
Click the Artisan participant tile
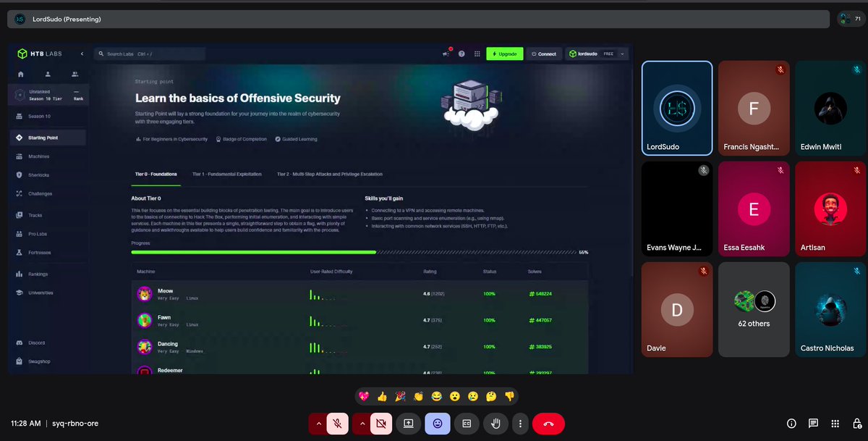(x=830, y=209)
